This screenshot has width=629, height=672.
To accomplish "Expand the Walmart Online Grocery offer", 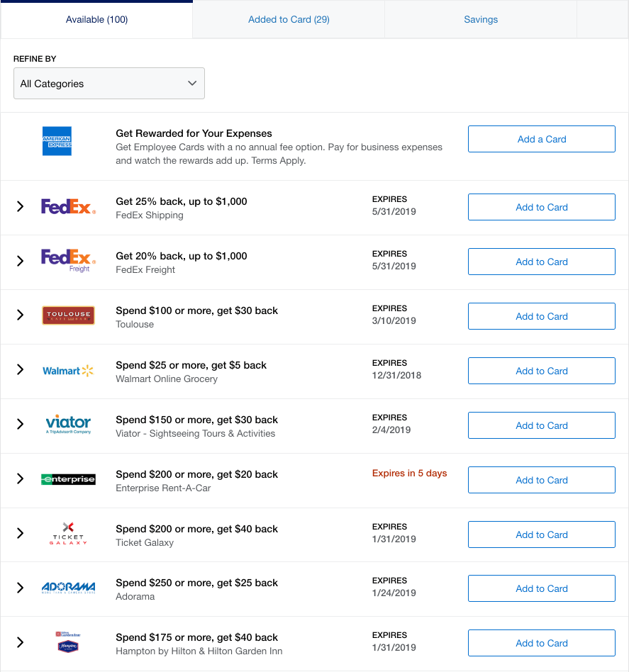I will point(20,369).
